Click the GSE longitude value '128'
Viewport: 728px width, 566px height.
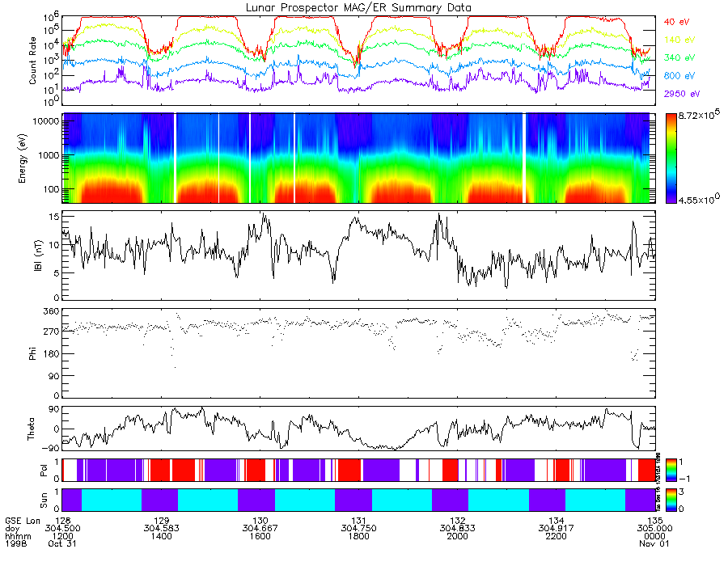coord(62,521)
